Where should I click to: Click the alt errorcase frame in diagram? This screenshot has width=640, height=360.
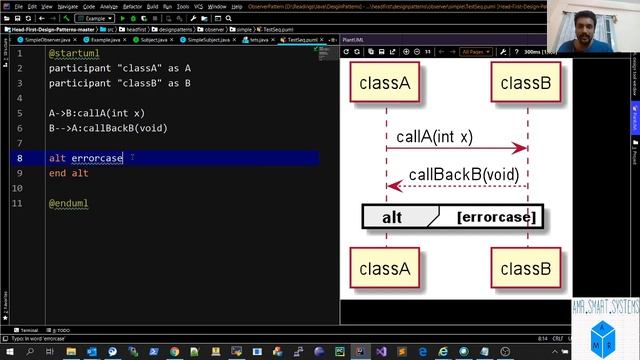453,217
